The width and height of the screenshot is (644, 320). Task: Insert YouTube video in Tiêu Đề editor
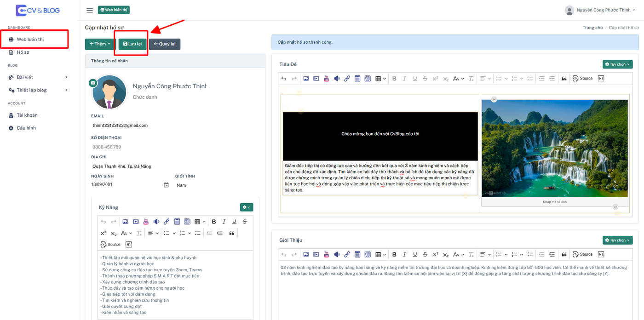tap(327, 79)
